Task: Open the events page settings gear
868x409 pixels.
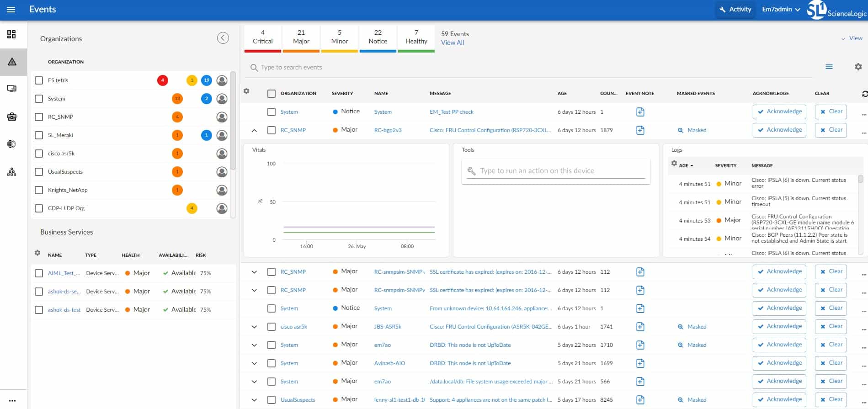Action: (858, 67)
